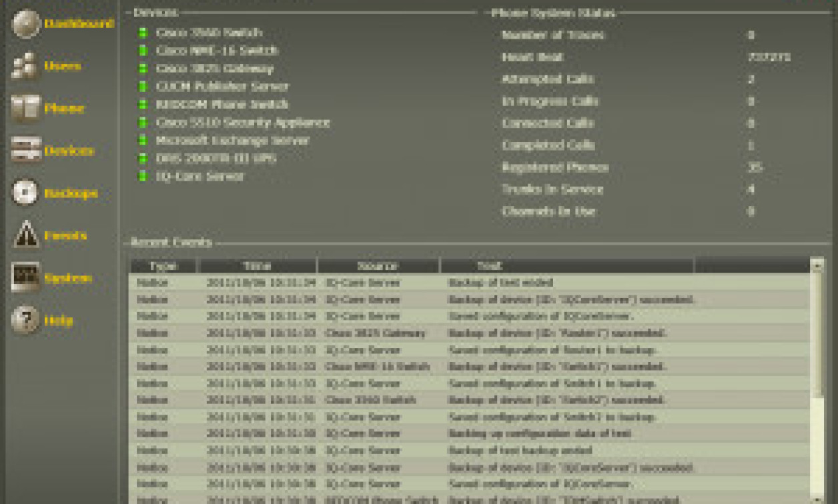This screenshot has height=504, width=838.
Task: Sort events by the Type column header
Action: tap(163, 266)
